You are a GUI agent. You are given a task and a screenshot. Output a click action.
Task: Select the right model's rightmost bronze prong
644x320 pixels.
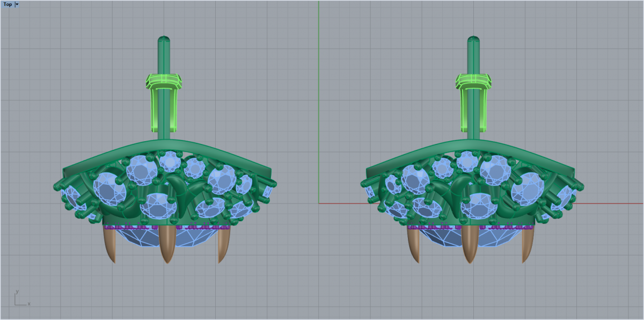pyautogui.click(x=528, y=244)
